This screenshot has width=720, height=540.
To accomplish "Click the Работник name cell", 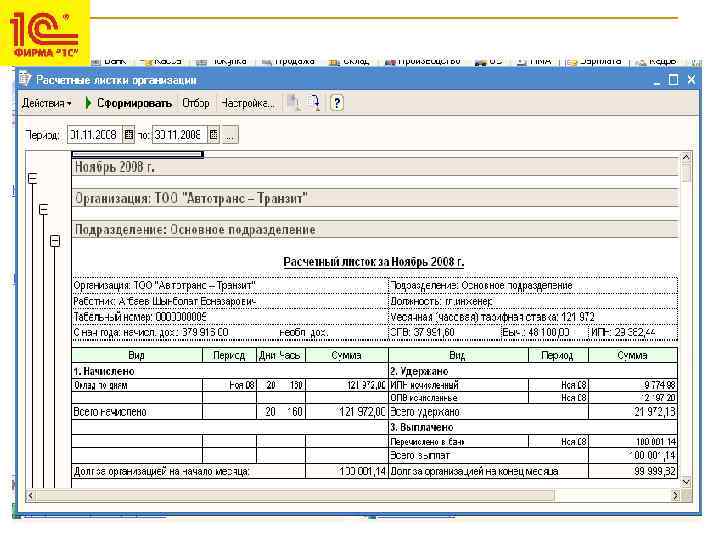I will 230,301.
